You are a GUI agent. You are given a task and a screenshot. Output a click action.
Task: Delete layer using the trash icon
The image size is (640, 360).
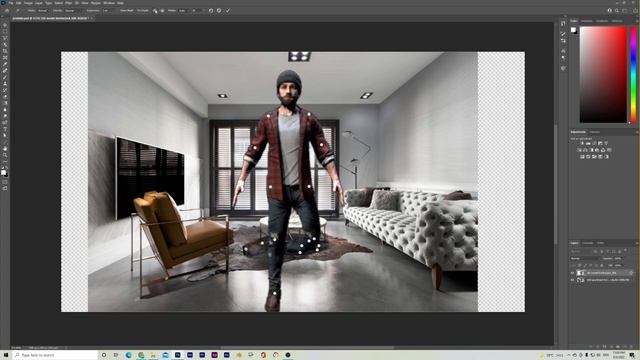631,346
